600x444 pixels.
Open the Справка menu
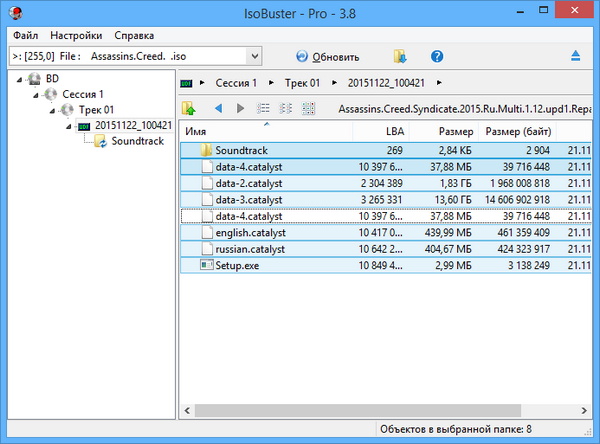point(134,34)
